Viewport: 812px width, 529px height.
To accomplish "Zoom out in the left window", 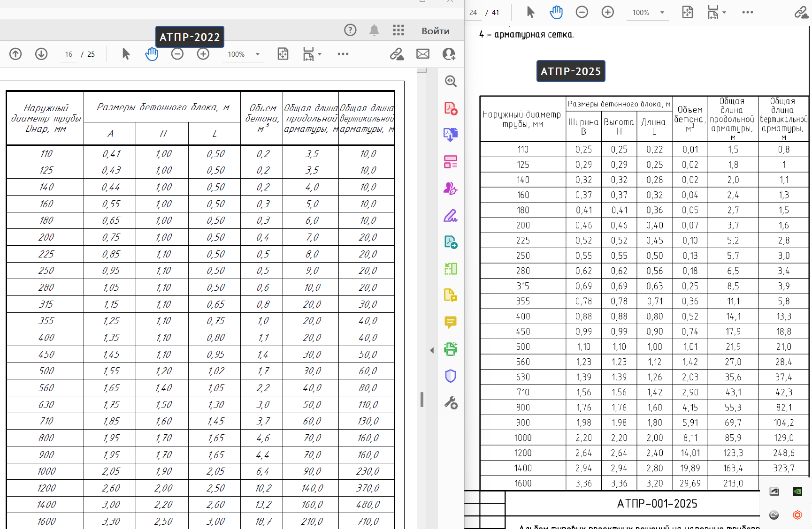I will 177,54.
